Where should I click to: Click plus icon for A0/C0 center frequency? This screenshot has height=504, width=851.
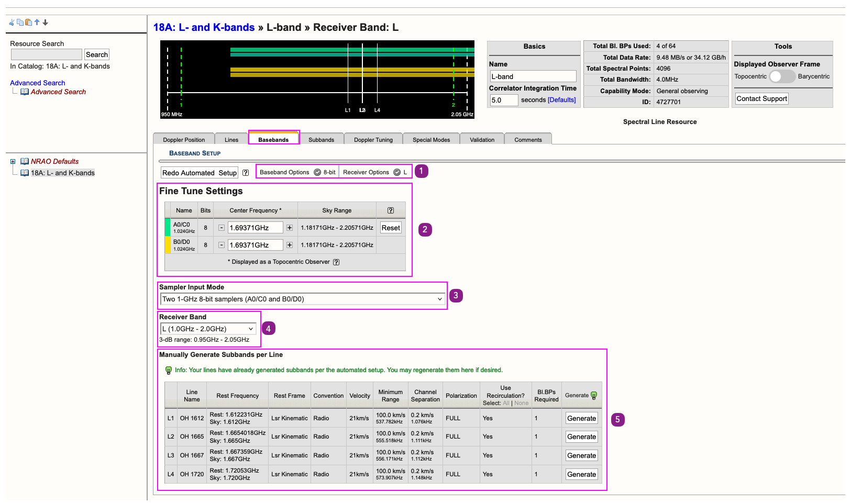point(290,228)
